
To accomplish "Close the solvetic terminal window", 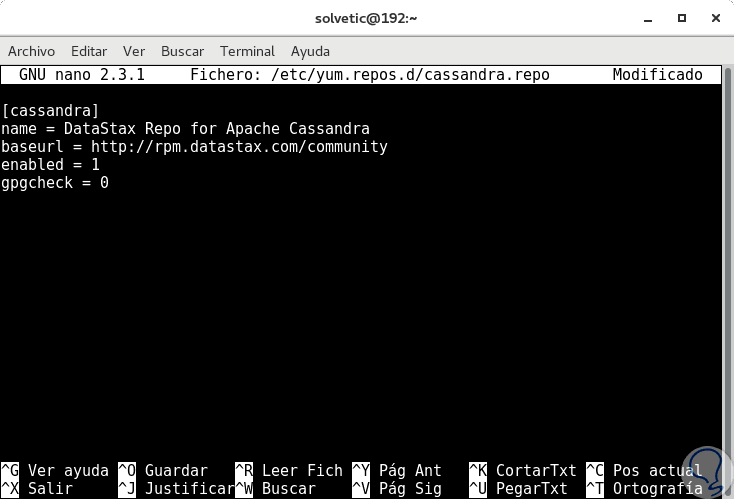I will tap(716, 18).
